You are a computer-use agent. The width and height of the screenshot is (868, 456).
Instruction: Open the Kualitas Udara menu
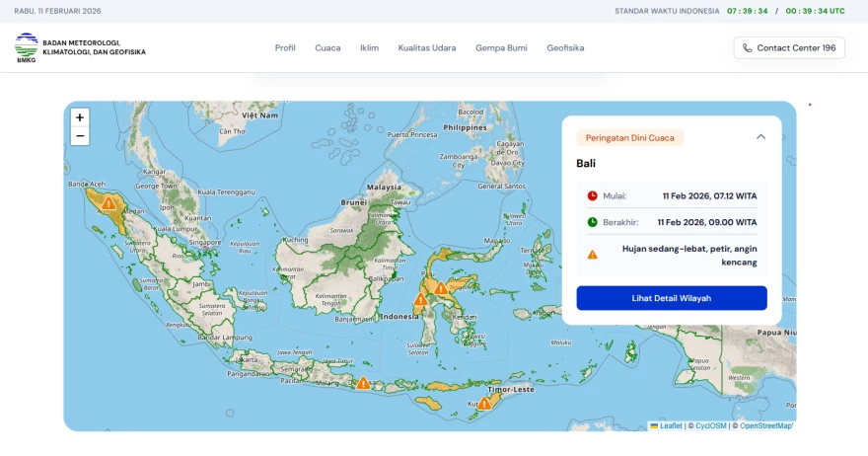[x=427, y=48]
